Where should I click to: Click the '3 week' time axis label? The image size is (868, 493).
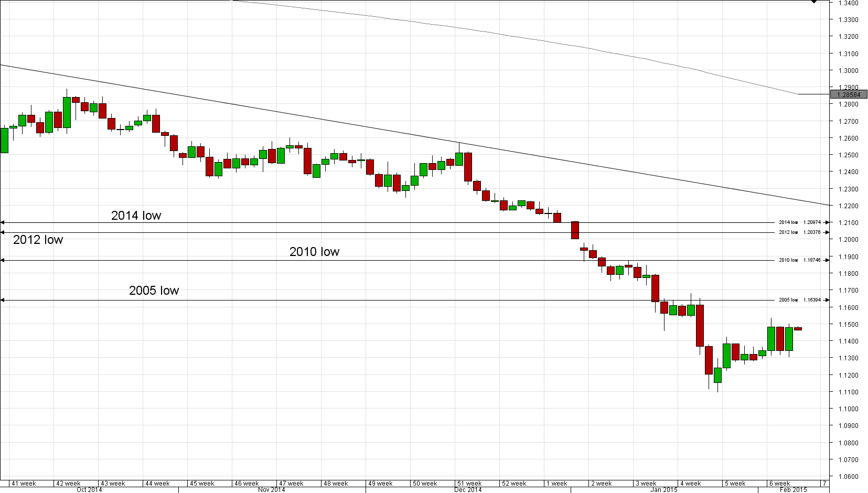(646, 484)
